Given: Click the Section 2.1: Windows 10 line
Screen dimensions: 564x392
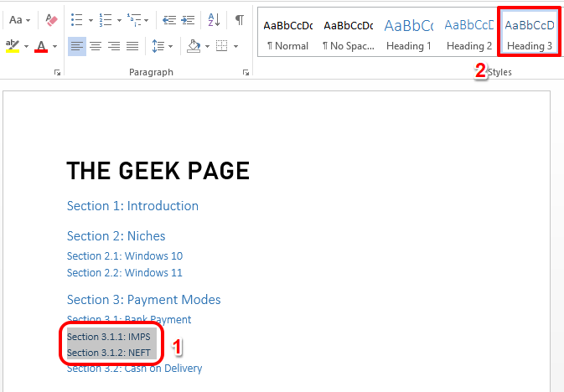Looking at the screenshot, I should point(125,256).
